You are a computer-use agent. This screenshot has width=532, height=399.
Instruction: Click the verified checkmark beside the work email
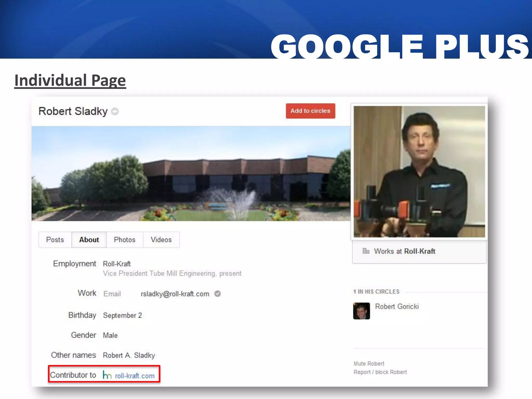[x=218, y=294]
